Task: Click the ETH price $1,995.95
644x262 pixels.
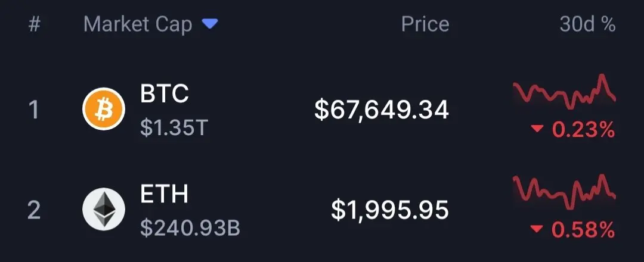Action: click(x=390, y=209)
